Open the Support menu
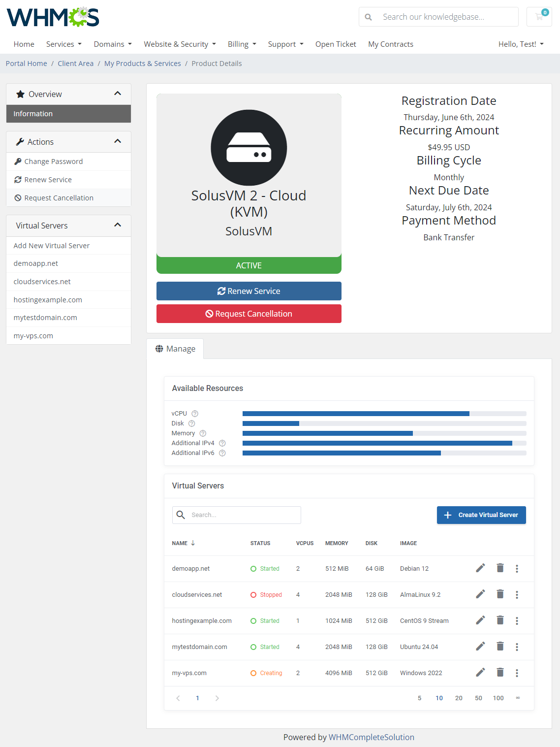 click(285, 44)
